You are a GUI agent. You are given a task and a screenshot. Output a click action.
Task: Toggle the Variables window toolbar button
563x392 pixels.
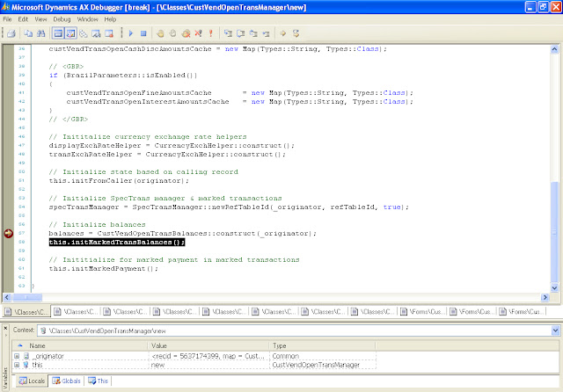(70, 33)
